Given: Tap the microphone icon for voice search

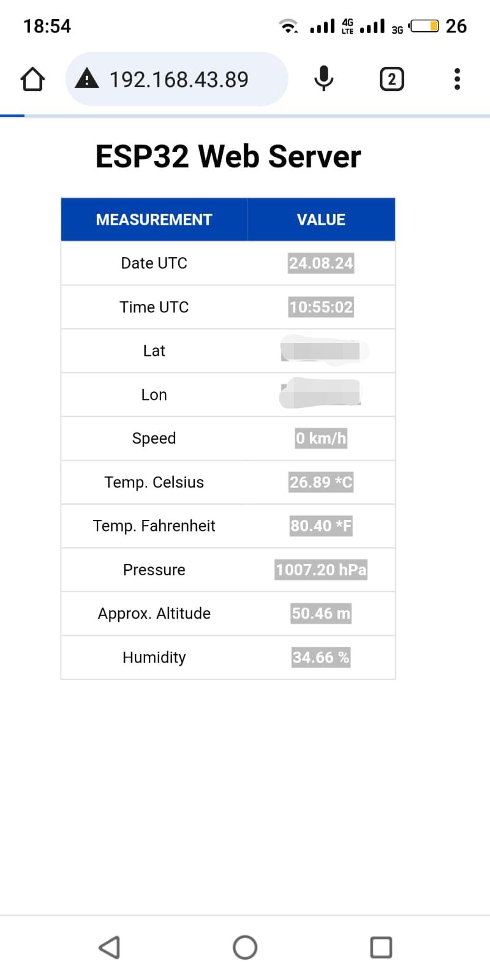Looking at the screenshot, I should (x=323, y=78).
